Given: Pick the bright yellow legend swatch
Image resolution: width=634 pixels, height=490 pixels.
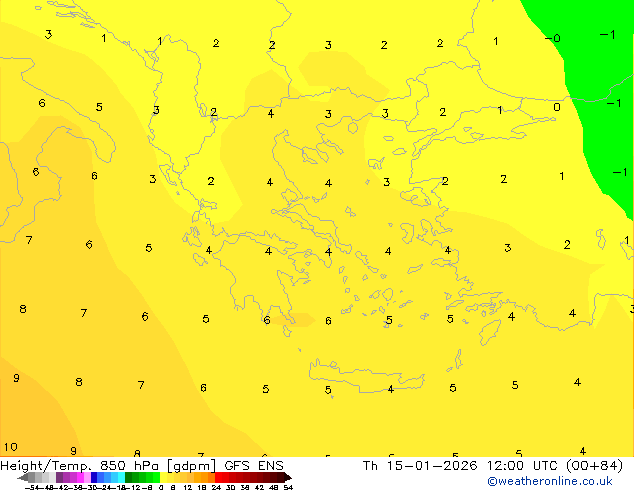Looking at the screenshot, I should point(163,477).
